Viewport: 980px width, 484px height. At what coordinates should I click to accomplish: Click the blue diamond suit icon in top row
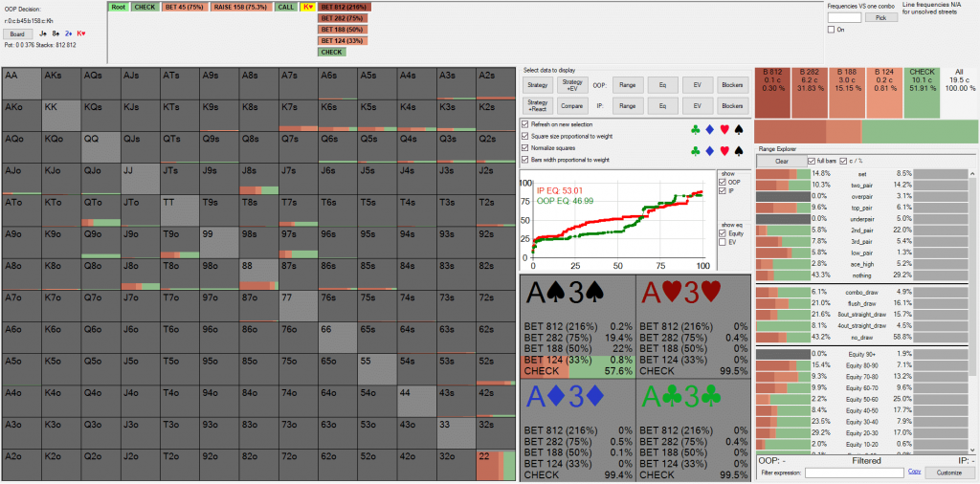(x=708, y=128)
